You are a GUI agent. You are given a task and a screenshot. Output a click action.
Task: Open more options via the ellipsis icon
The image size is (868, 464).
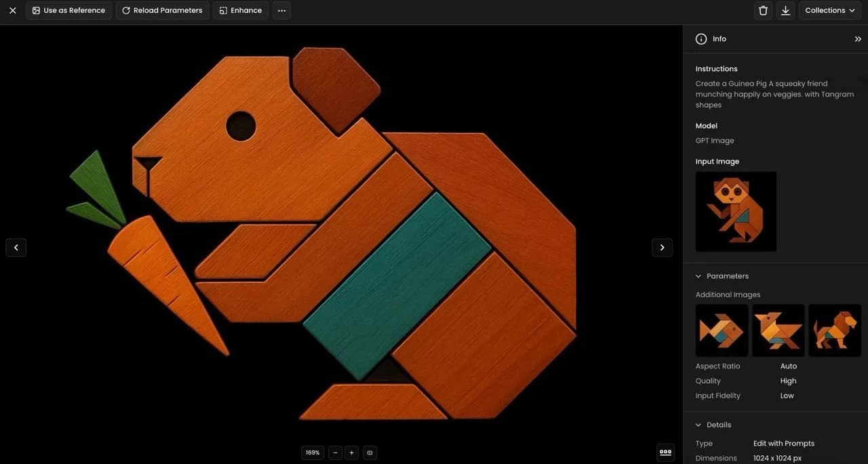pos(281,10)
